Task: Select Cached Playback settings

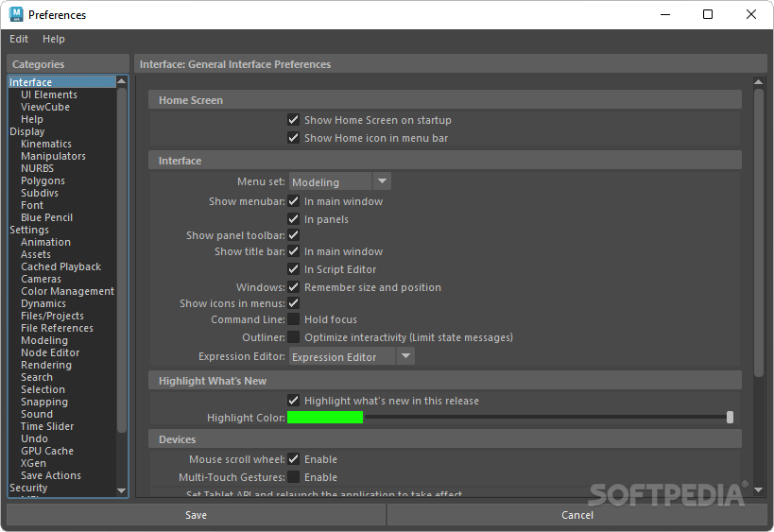Action: (x=60, y=266)
